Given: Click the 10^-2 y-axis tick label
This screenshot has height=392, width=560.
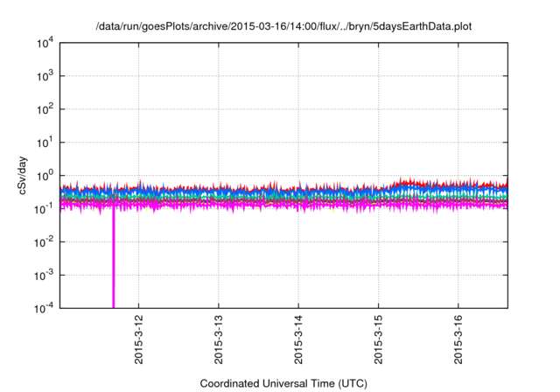Looking at the screenshot, I should (45, 242).
